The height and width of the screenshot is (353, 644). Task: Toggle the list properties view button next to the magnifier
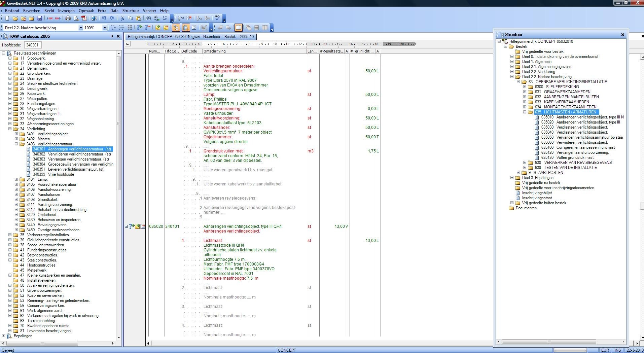click(x=194, y=28)
